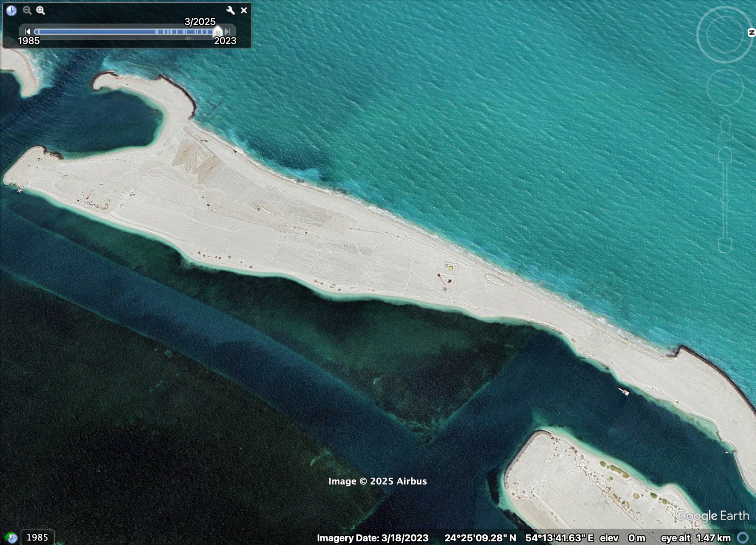Click the Street View pegman icon
The height and width of the screenshot is (545, 756).
click(x=726, y=128)
